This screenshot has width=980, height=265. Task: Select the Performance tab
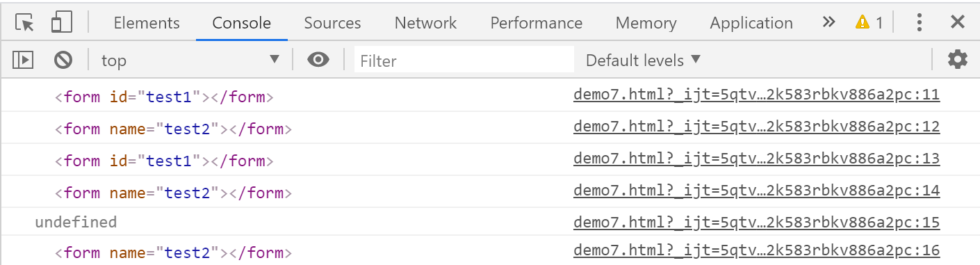click(x=537, y=23)
